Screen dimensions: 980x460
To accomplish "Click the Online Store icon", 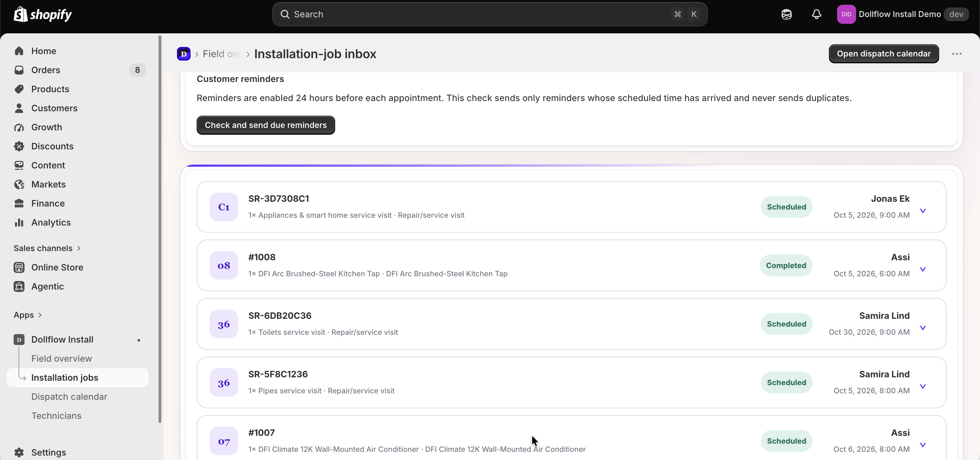I will pos(19,267).
